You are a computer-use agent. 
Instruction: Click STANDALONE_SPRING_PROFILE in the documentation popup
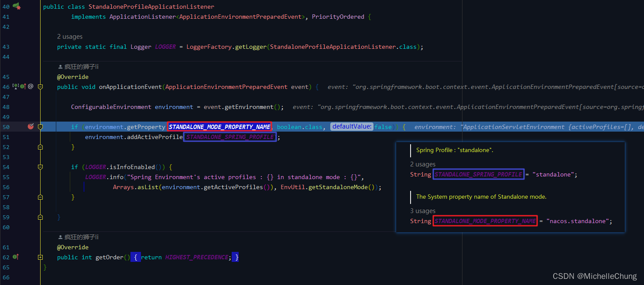pos(478,174)
